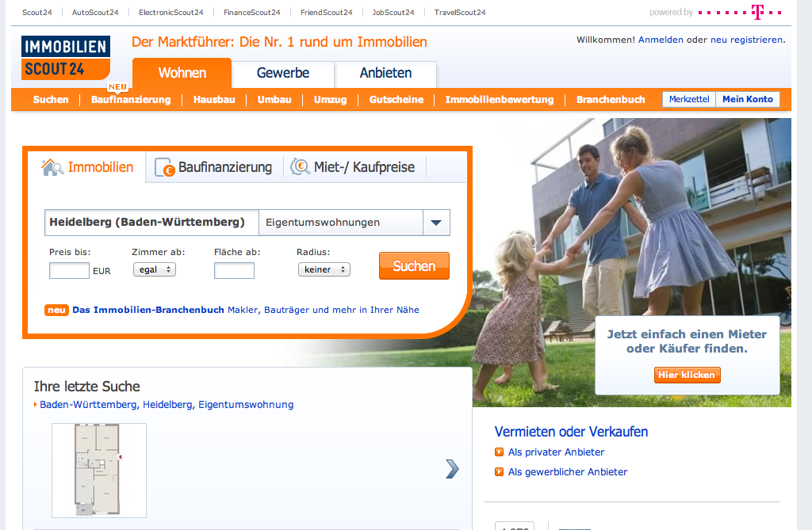Click the Als gewerblicher Anbieter link
Image resolution: width=812 pixels, height=530 pixels.
click(568, 471)
